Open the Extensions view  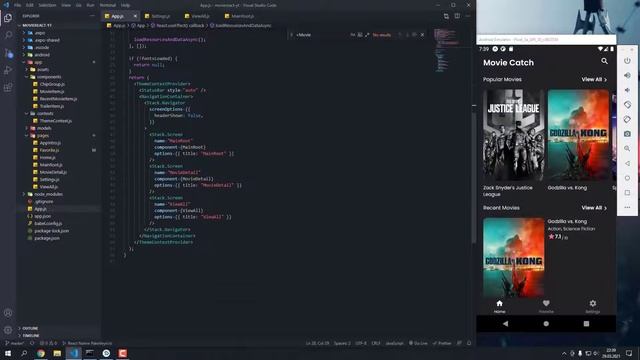(x=8, y=87)
